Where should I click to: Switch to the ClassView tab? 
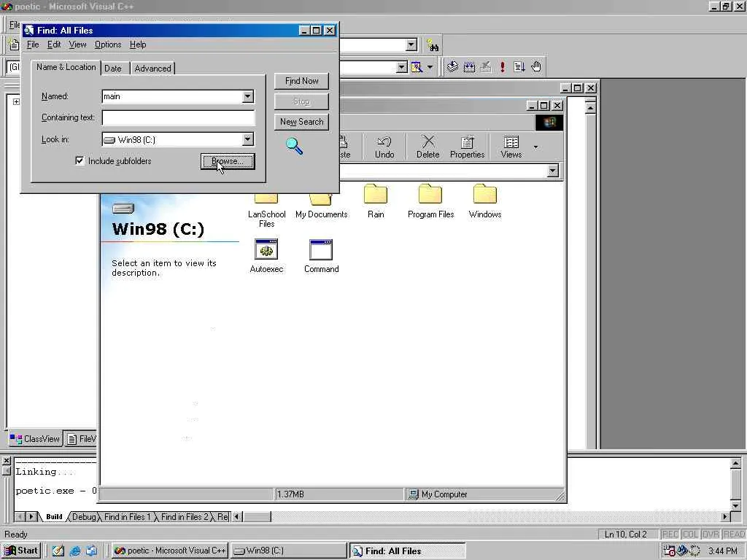(x=35, y=438)
